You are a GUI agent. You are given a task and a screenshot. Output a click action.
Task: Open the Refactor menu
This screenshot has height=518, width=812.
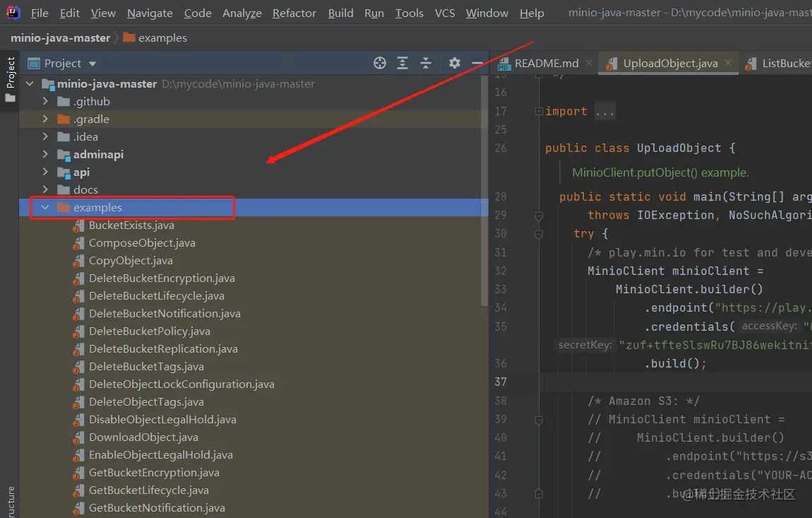(294, 13)
